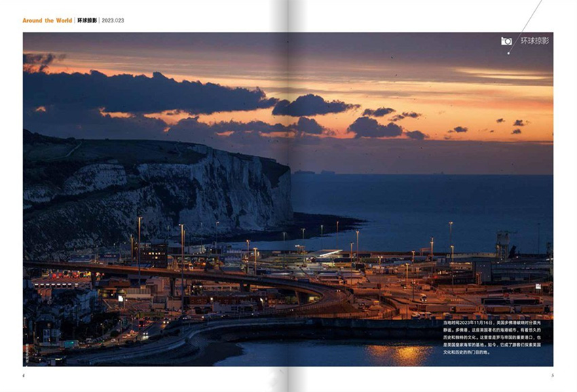The width and height of the screenshot is (577, 392).
Task: Click the orange sun reflection on water
Action: (400, 353)
